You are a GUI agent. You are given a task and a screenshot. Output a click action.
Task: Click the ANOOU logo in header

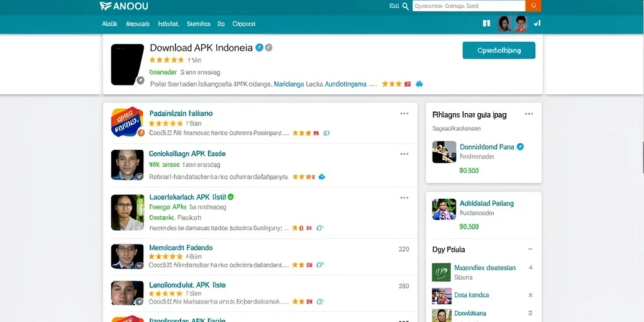124,6
